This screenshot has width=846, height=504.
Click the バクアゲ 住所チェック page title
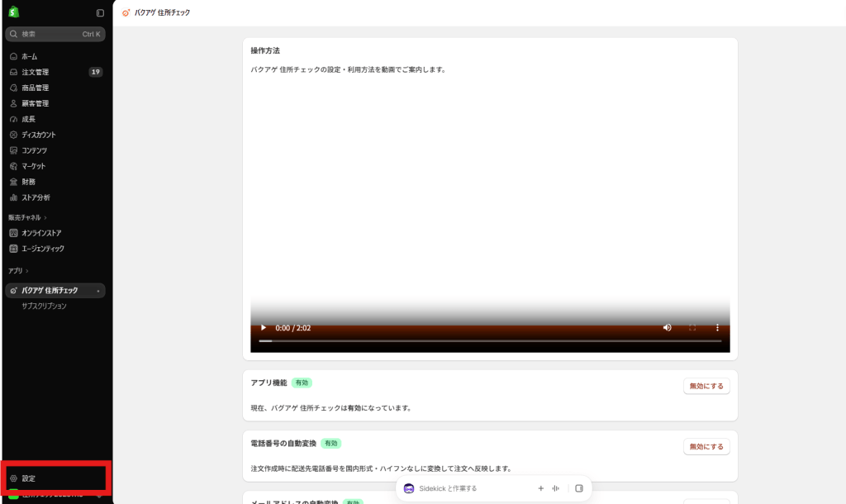click(x=163, y=12)
